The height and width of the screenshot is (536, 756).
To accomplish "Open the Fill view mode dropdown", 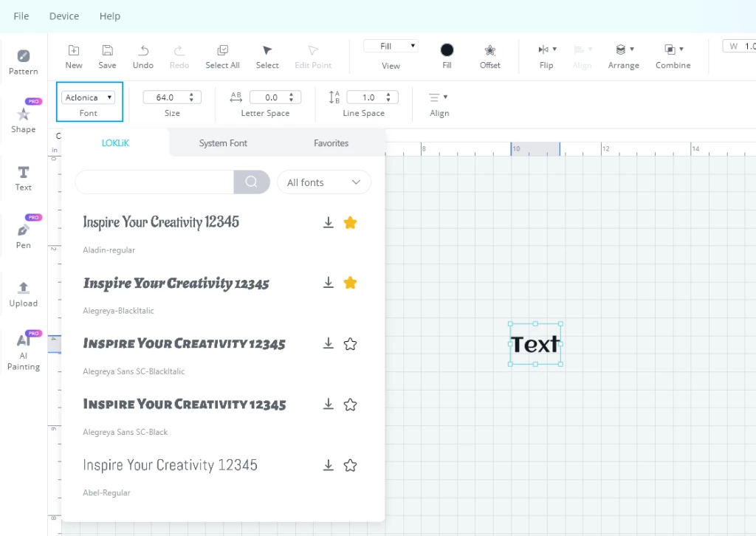I will [391, 47].
